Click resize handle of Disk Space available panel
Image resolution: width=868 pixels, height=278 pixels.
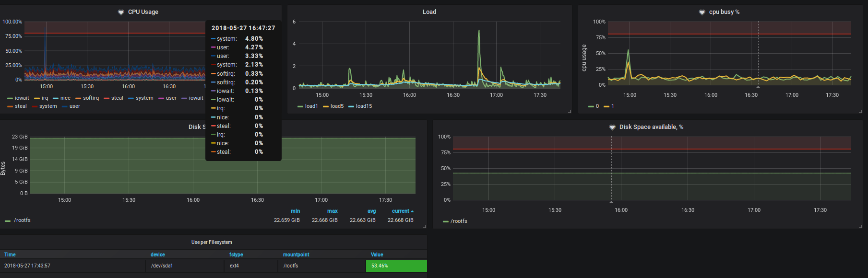pyautogui.click(x=860, y=226)
